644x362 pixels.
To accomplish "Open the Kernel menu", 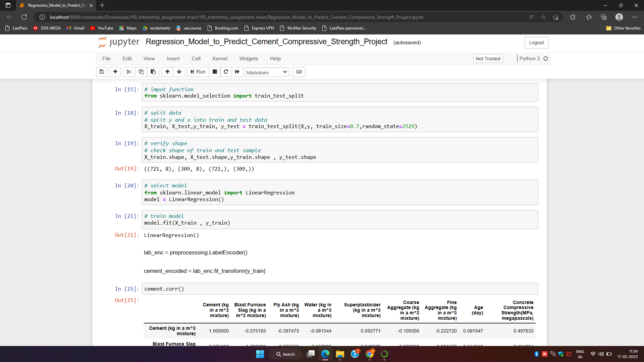I will (x=220, y=58).
